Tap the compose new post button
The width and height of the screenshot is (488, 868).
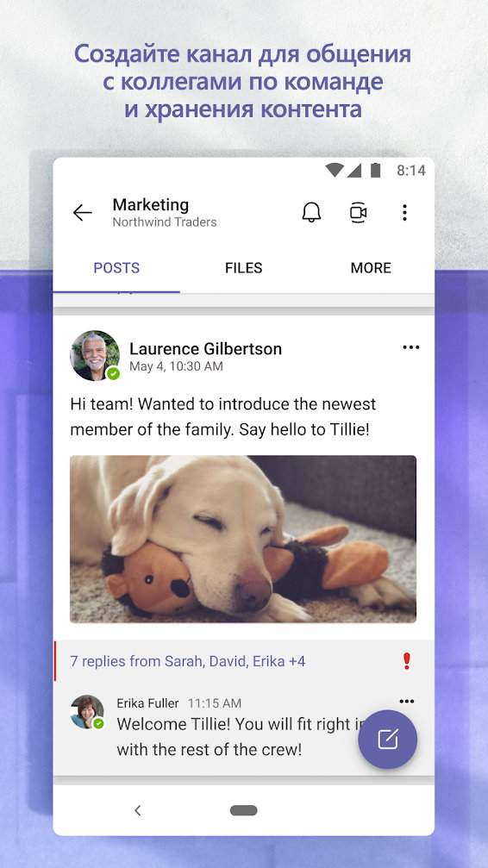point(388,739)
